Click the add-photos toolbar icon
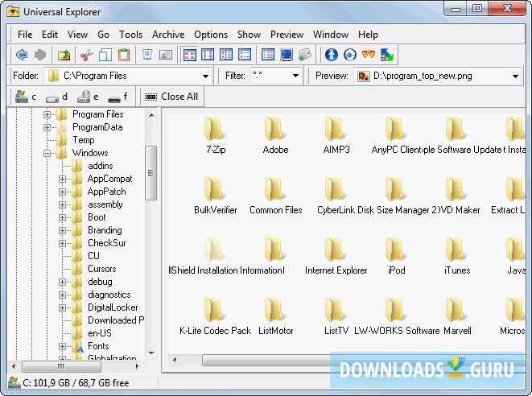 (305, 55)
